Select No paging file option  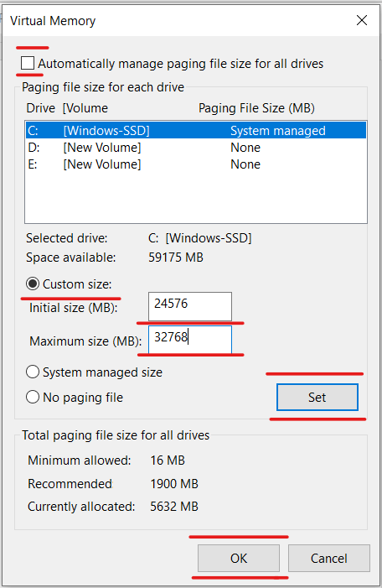(33, 397)
